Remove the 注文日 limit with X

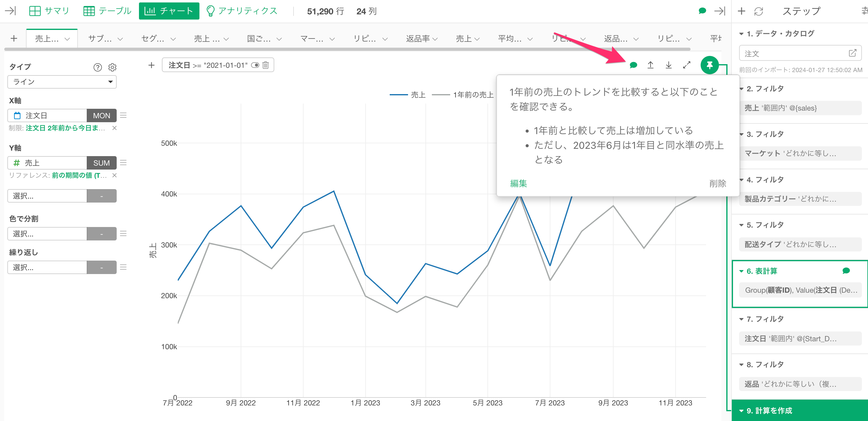tap(115, 128)
